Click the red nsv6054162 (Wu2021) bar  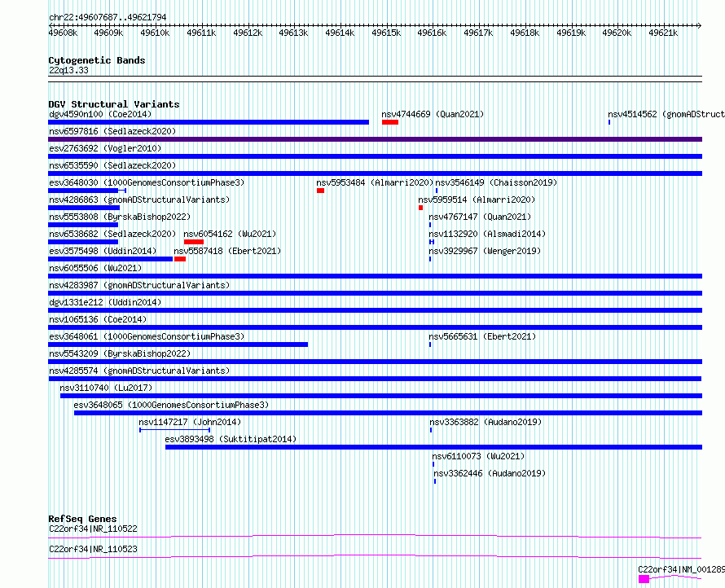tap(194, 242)
